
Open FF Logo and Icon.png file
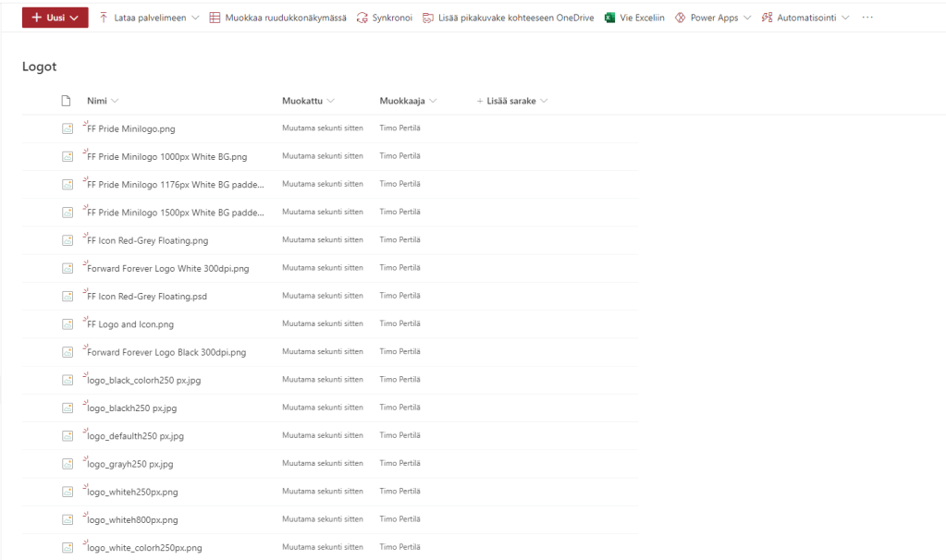pos(130,324)
